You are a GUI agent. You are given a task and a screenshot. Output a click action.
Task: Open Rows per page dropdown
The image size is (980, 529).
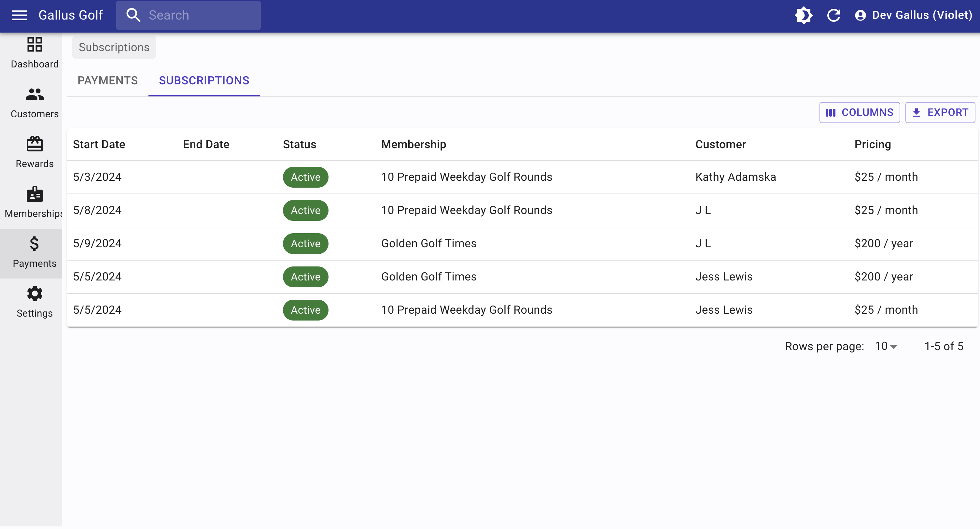[x=886, y=346]
